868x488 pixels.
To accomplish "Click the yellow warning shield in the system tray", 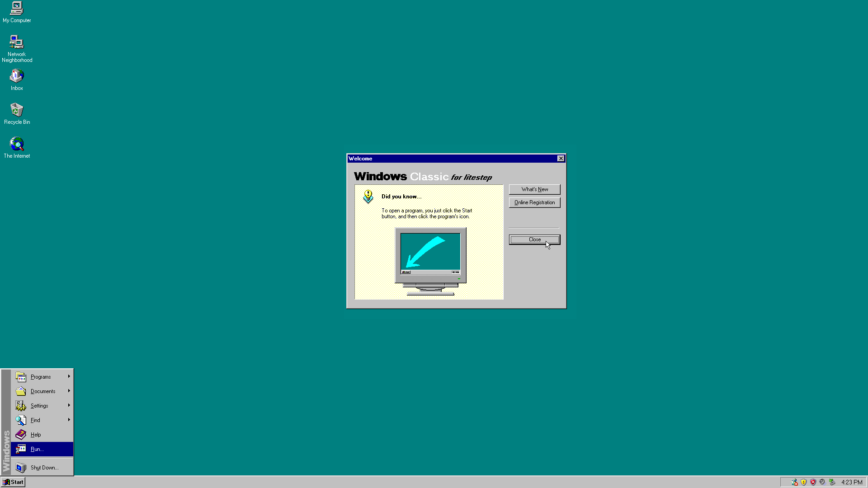I will click(x=803, y=482).
